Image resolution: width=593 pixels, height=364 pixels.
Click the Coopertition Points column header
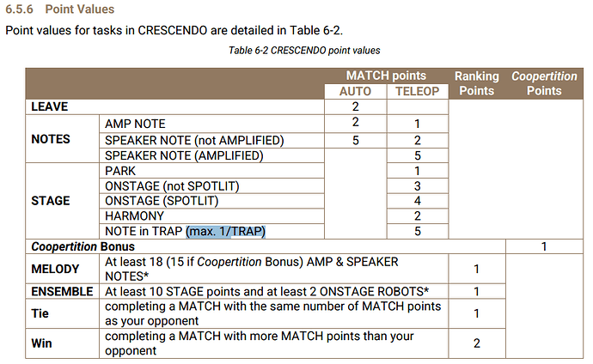[x=544, y=83]
